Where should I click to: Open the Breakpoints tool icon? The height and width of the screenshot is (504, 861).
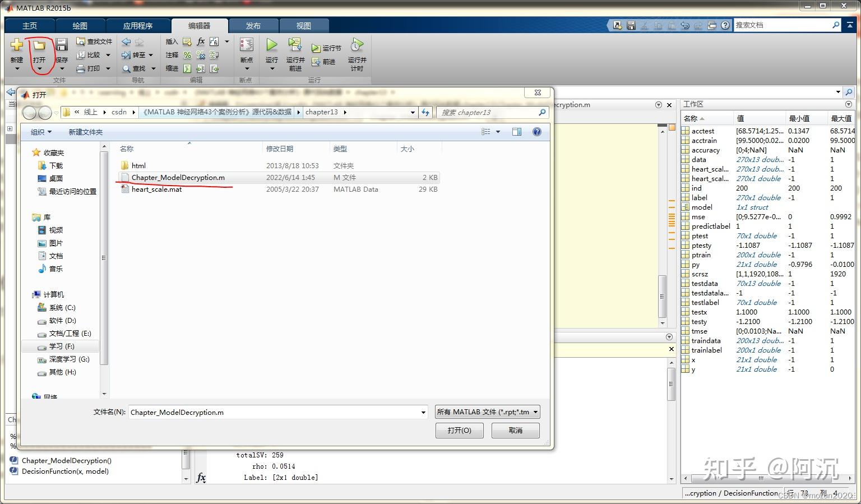pyautogui.click(x=246, y=44)
